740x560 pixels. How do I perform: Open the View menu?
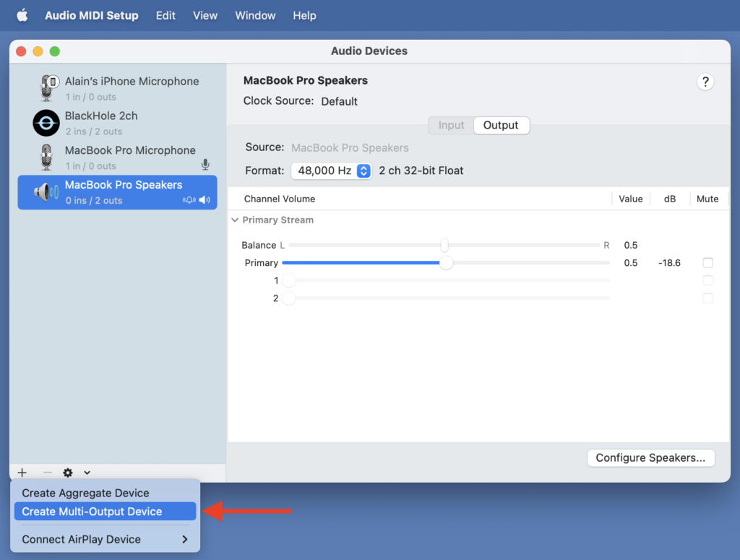click(x=205, y=16)
